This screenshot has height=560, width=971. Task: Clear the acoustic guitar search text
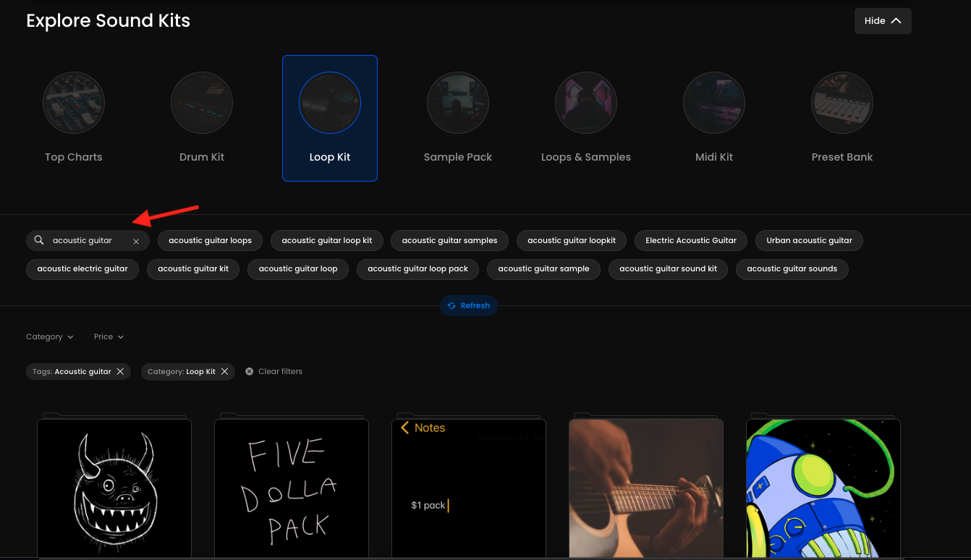[136, 241]
